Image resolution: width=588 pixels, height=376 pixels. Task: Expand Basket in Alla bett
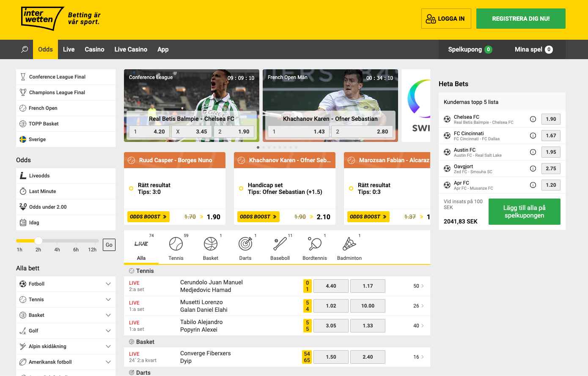coord(66,315)
